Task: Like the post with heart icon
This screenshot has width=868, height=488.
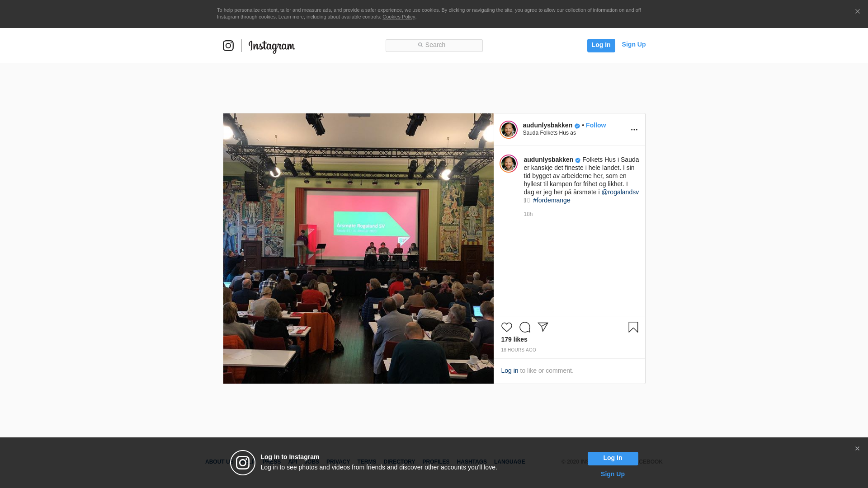Action: click(506, 327)
